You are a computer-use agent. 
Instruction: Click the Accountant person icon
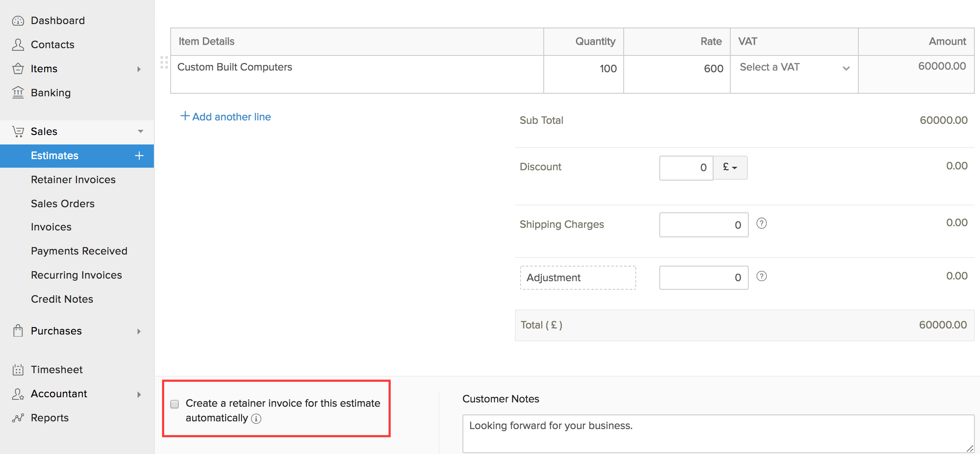coord(18,394)
